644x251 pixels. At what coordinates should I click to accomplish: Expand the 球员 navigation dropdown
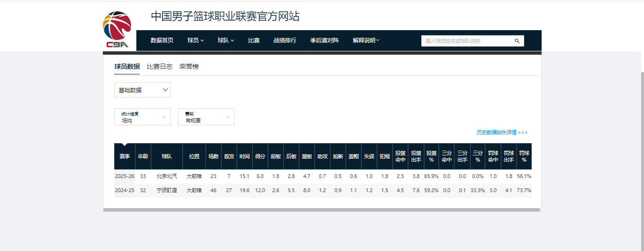point(195,40)
